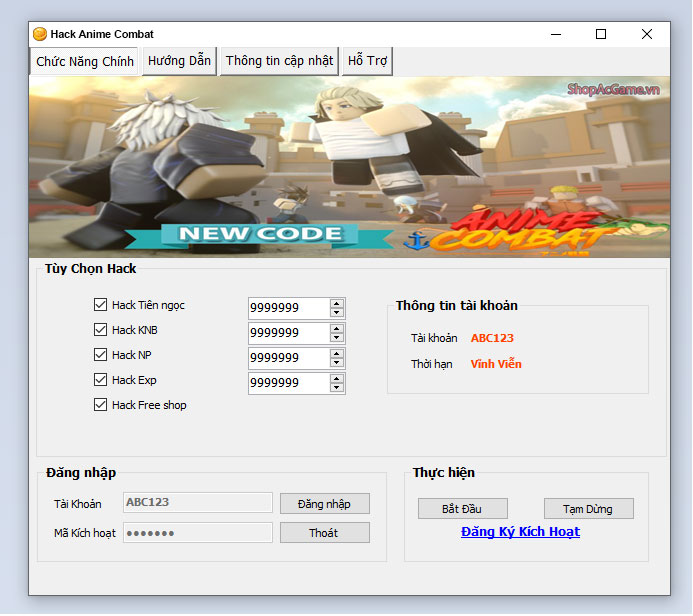Screen dimensions: 693x616
Task: Minimize the Hack Anime Combat window
Action: pyautogui.click(x=556, y=34)
